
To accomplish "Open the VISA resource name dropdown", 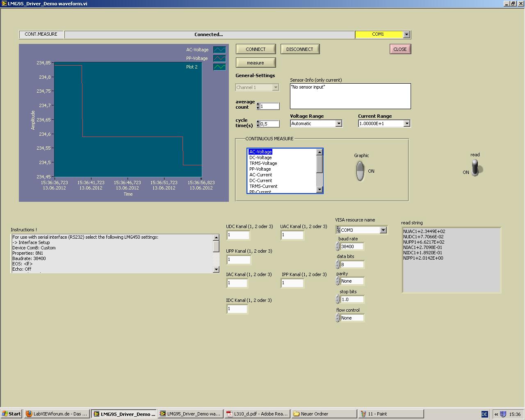I will point(383,230).
